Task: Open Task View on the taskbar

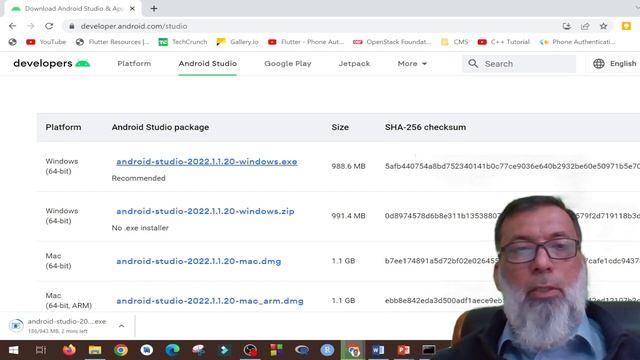Action: coord(41,350)
